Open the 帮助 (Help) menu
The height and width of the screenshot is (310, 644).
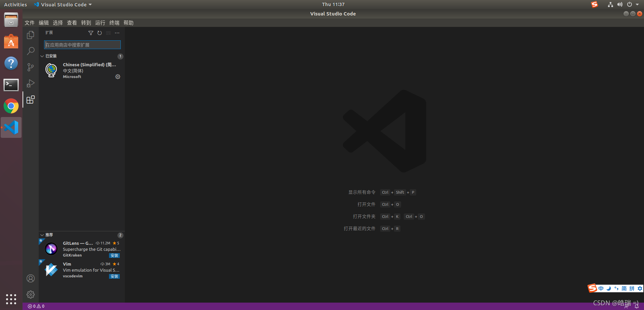pyautogui.click(x=129, y=23)
